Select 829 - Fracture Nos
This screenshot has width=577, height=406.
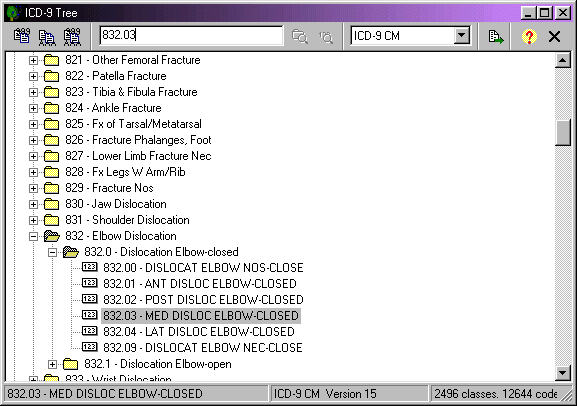click(109, 188)
